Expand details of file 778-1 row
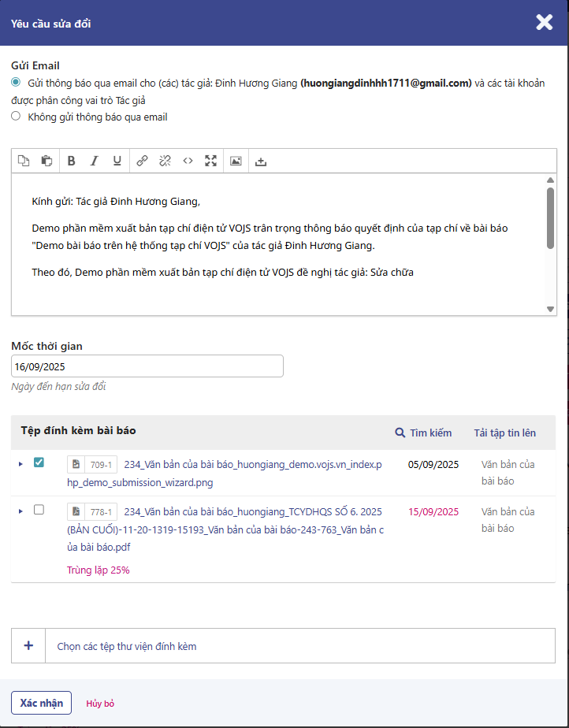 (20, 511)
